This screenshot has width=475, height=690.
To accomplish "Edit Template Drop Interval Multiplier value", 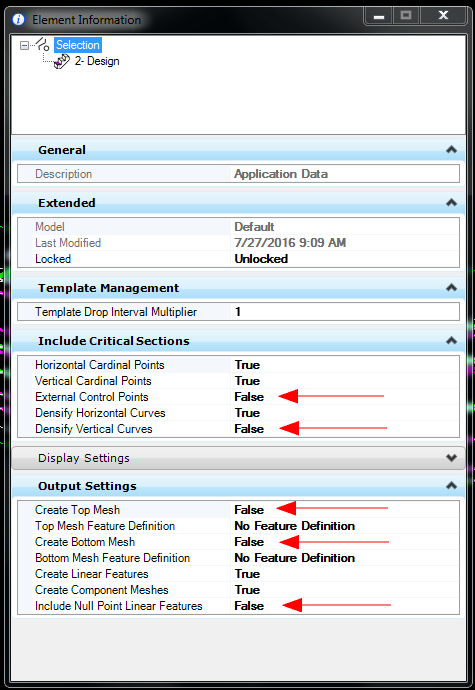I will (345, 312).
